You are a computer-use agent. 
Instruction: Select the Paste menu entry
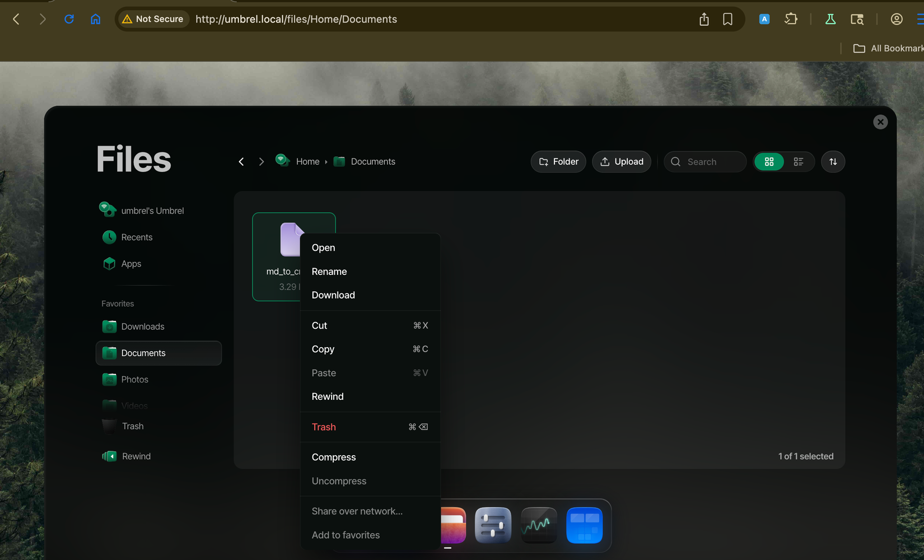(x=370, y=373)
